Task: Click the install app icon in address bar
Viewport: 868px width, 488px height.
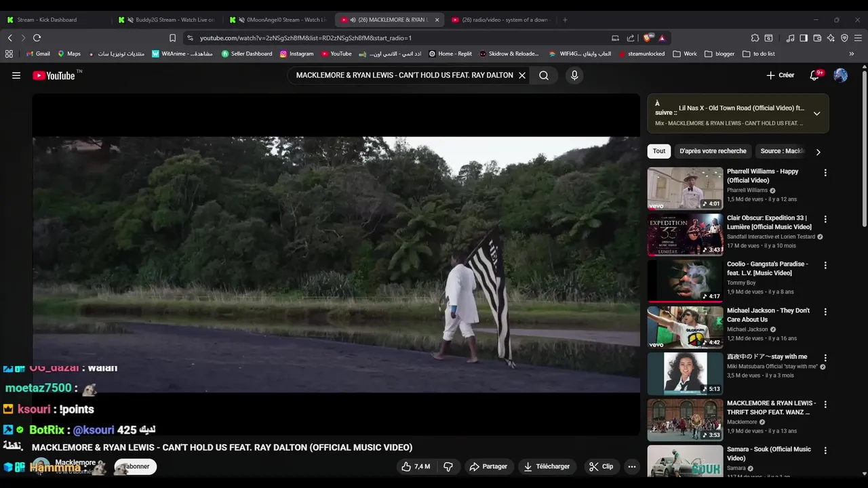Action: tap(615, 38)
